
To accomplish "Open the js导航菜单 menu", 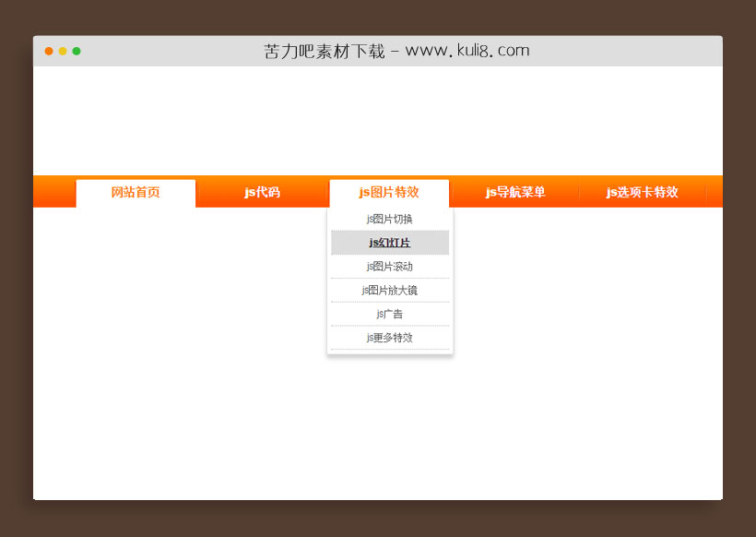I will click(516, 193).
